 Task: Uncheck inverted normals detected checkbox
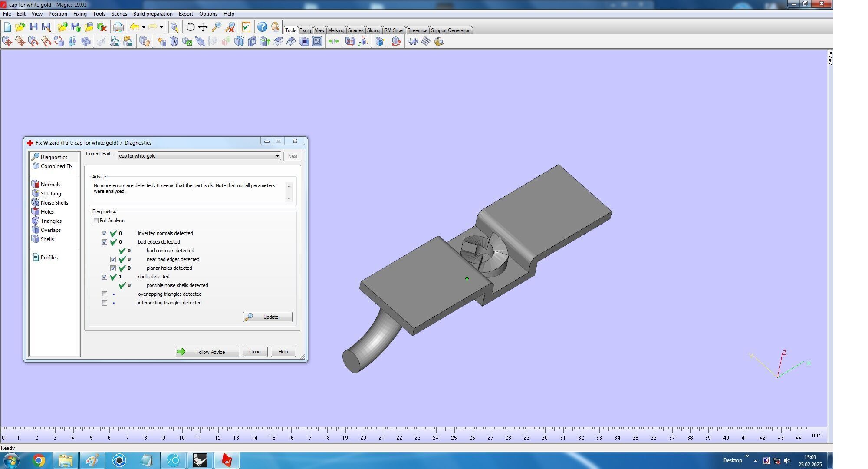click(105, 234)
